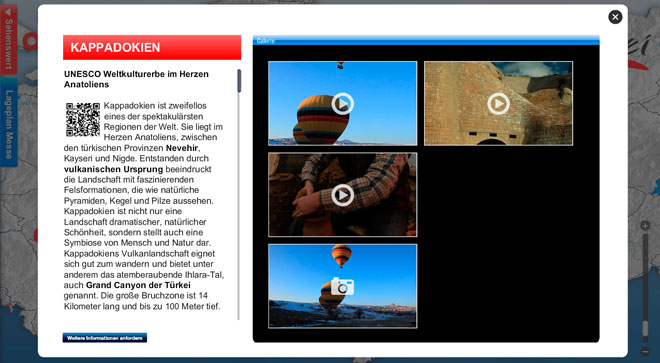Screen dimensions: 660x363
Task: Open the Sehenswert side tab
Action: coord(8,40)
